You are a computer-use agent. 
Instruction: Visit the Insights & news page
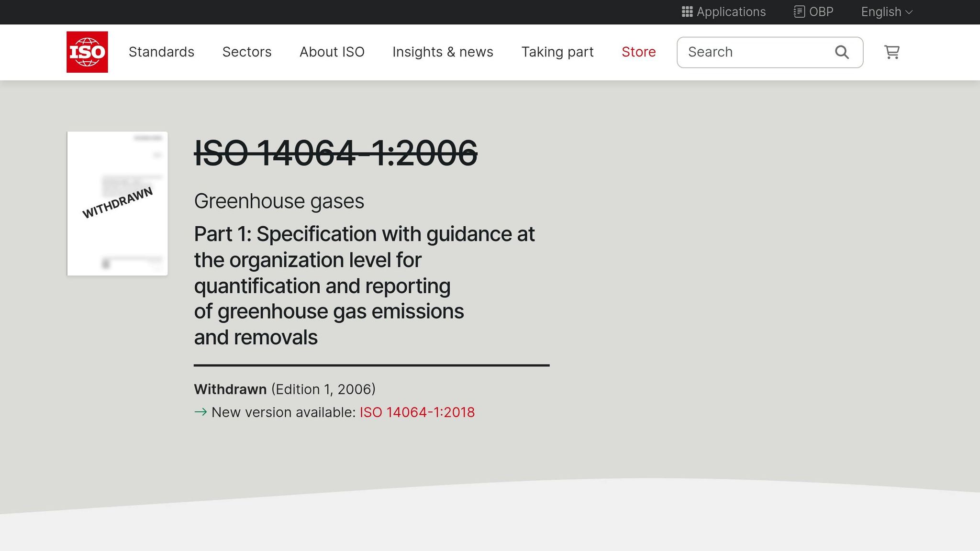443,52
